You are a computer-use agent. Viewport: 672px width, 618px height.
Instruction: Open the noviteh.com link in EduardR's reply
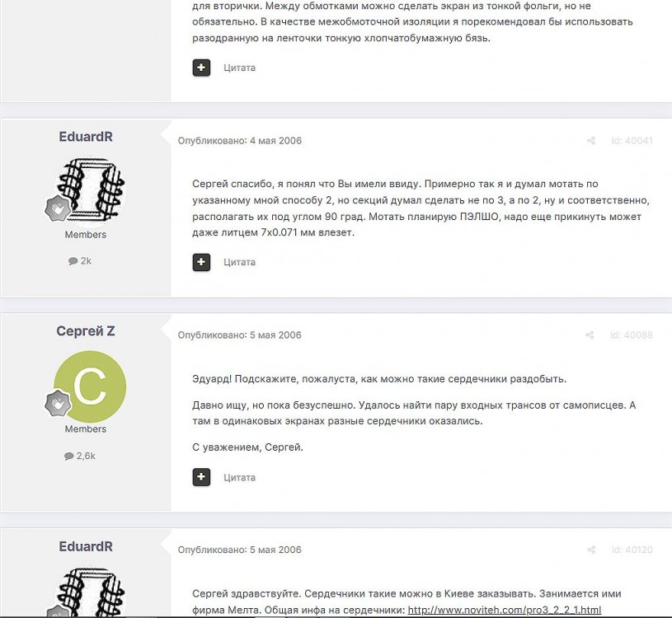505,610
